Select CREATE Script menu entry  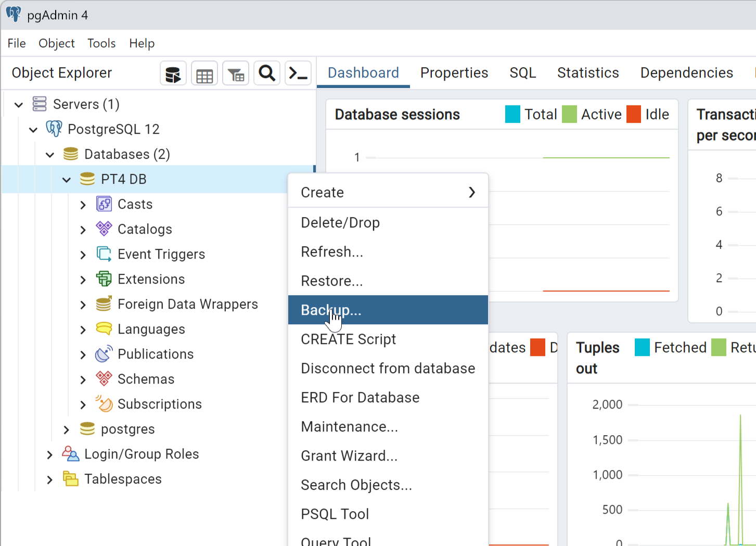pos(388,339)
